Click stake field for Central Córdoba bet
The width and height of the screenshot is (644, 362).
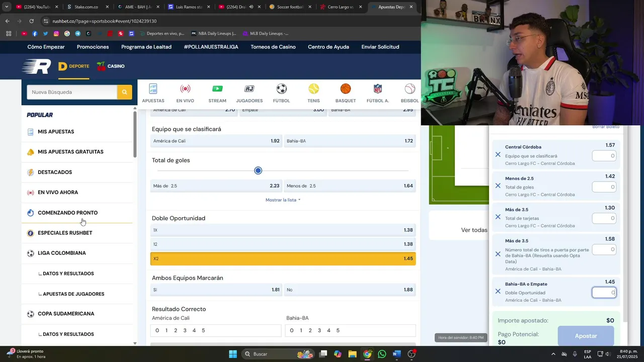[x=604, y=156]
